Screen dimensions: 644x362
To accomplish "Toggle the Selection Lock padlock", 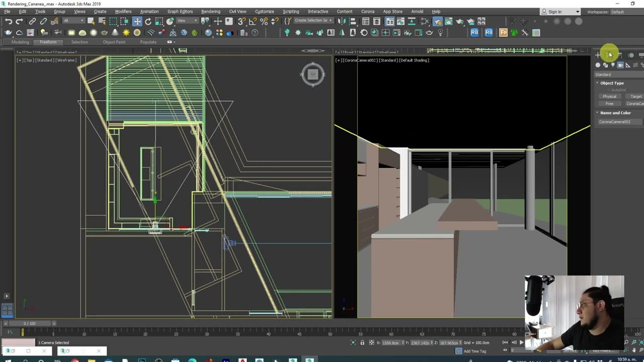I will point(362,342).
